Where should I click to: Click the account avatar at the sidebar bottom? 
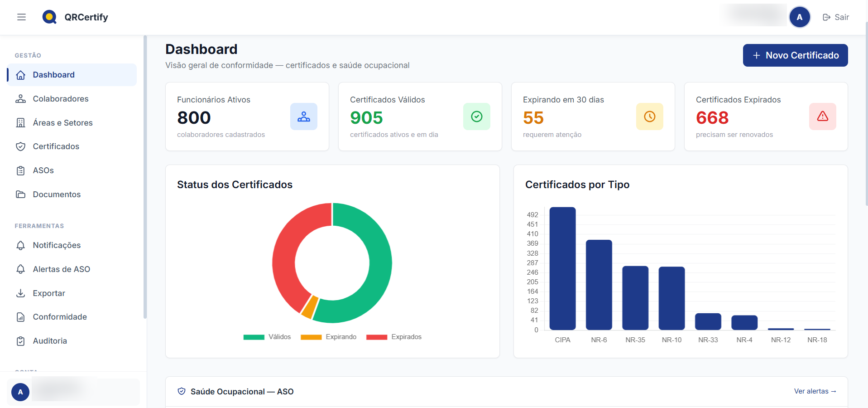[20, 392]
